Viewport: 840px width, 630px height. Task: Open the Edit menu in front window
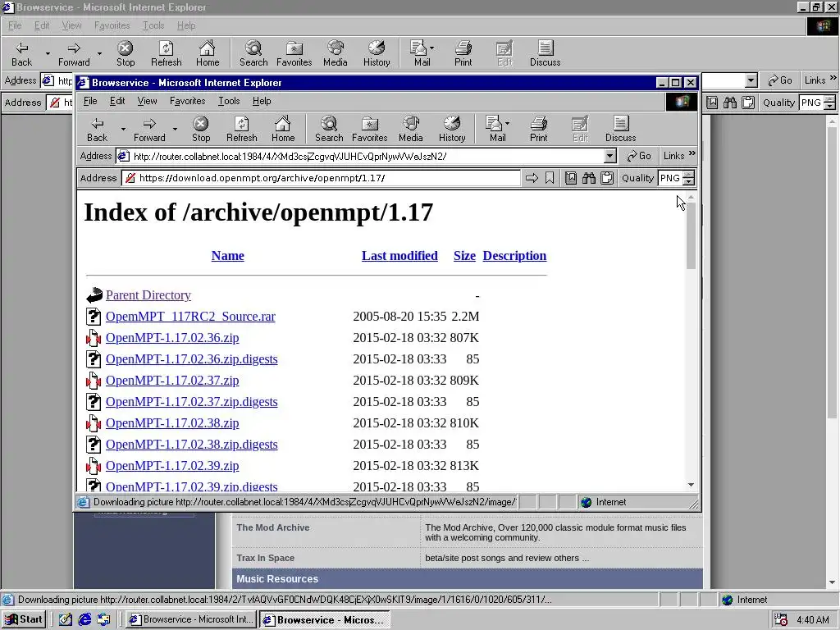pos(117,101)
